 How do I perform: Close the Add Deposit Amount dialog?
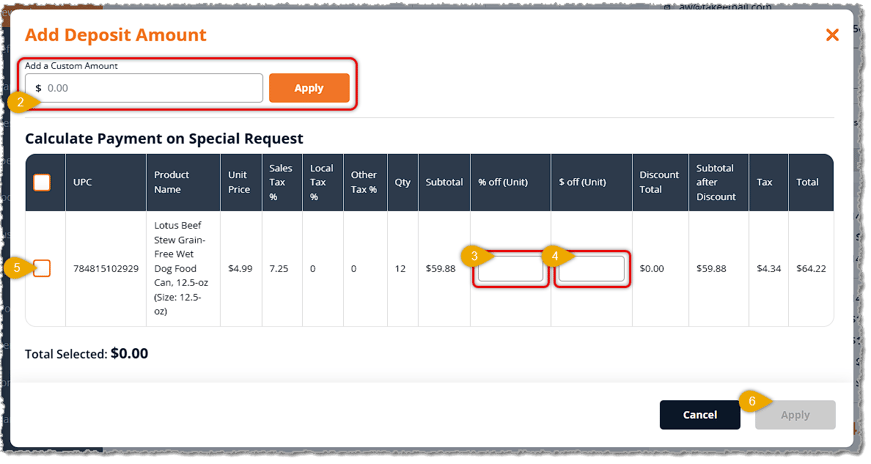pos(832,35)
